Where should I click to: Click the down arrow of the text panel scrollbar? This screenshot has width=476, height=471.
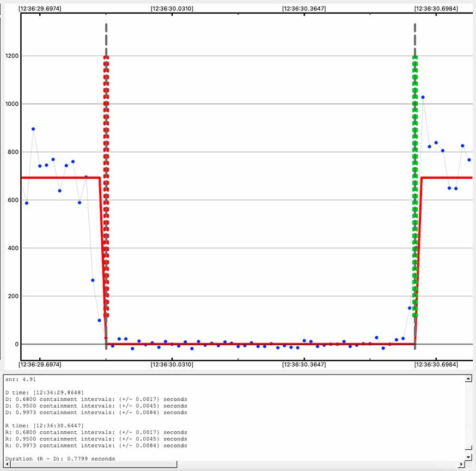(468, 457)
